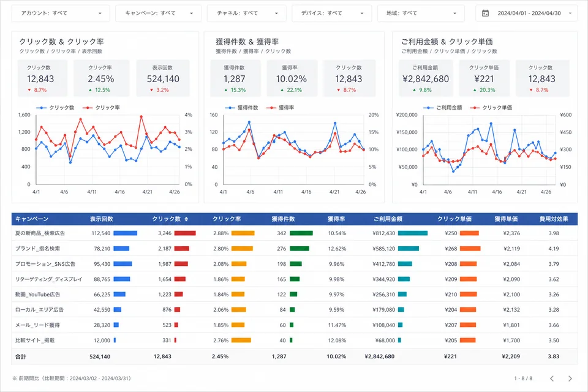Click the 12.62% 獲得率 cell
Screen dimensions: 588x392
pyautogui.click(x=337, y=249)
